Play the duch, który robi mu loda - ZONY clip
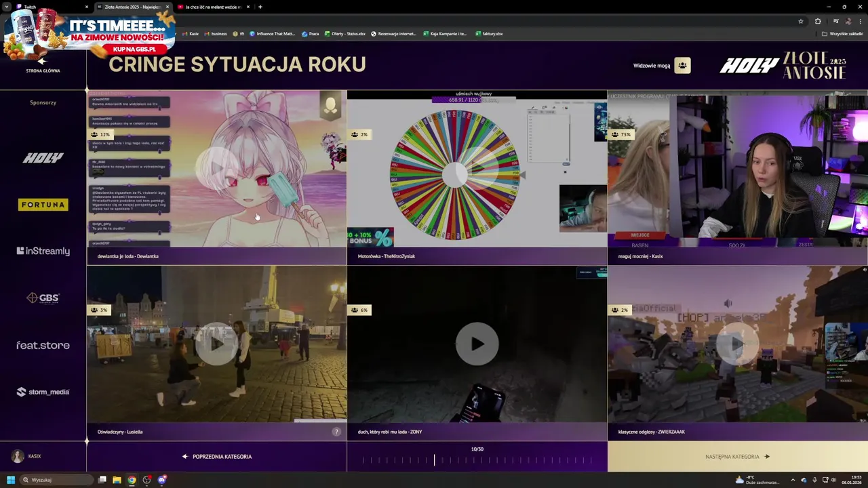Image resolution: width=868 pixels, height=488 pixels. coord(477,344)
